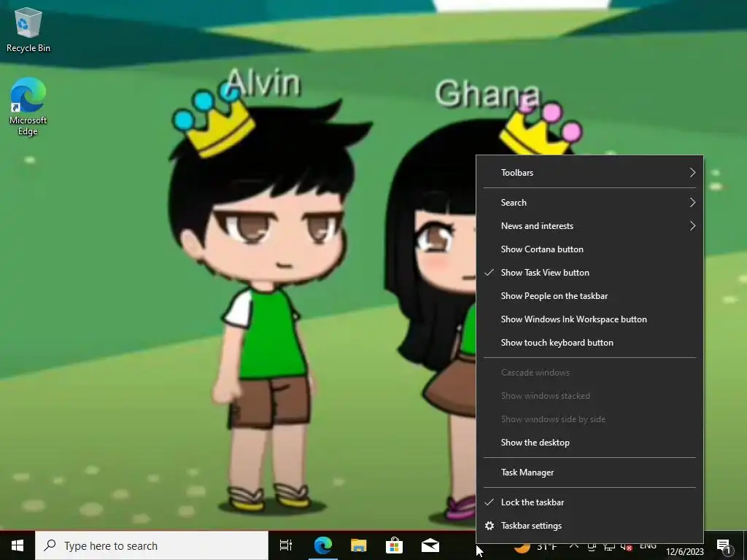Enable Show Cortana button
The image size is (747, 560).
click(x=589, y=249)
